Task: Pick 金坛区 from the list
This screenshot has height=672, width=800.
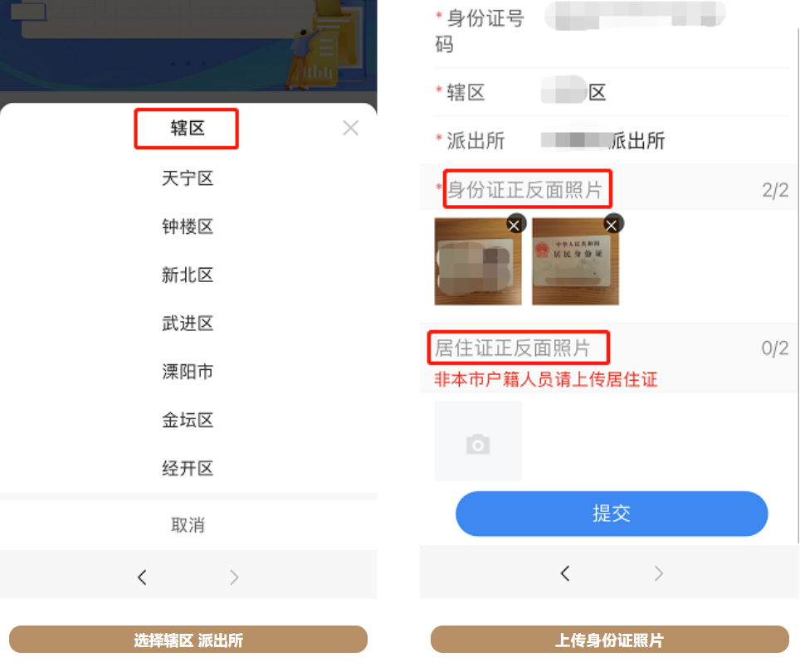Action: point(188,420)
